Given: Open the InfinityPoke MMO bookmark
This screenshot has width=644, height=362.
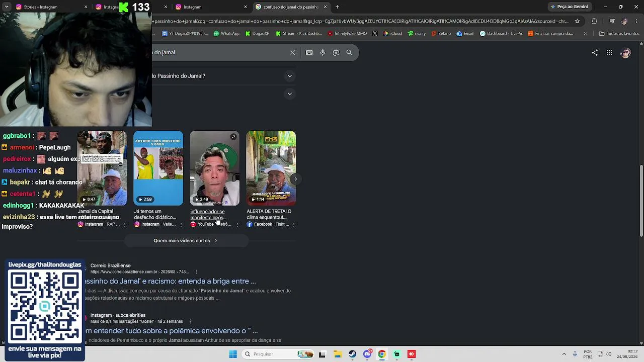Looking at the screenshot, I should tap(347, 34).
